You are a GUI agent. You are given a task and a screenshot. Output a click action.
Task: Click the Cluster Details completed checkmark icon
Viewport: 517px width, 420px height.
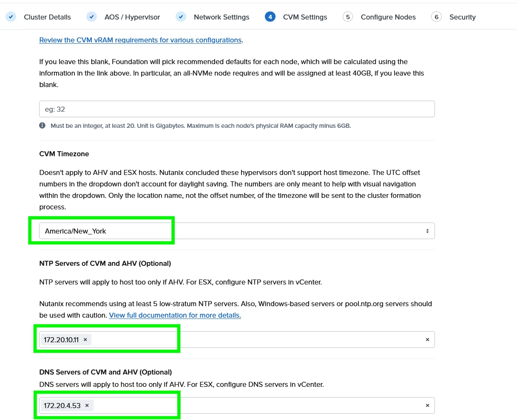[11, 17]
